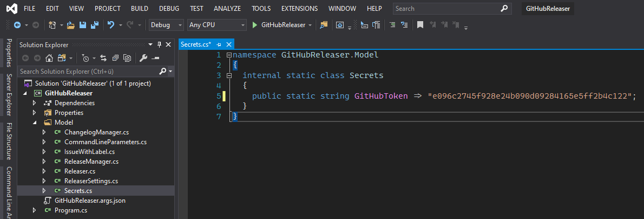Viewport: 644px width, 219px height.
Task: Click Sync with Active Document arrows icon
Action: click(x=103, y=58)
